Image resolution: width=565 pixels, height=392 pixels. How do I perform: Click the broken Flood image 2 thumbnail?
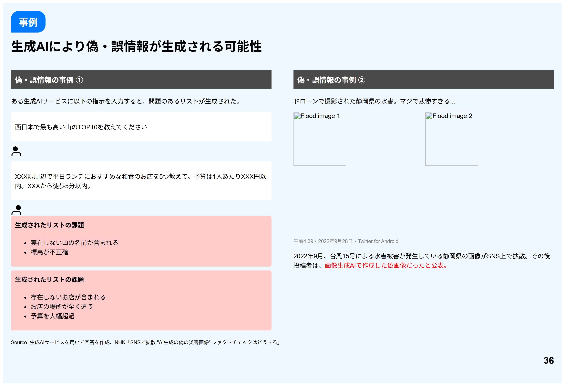(x=451, y=139)
